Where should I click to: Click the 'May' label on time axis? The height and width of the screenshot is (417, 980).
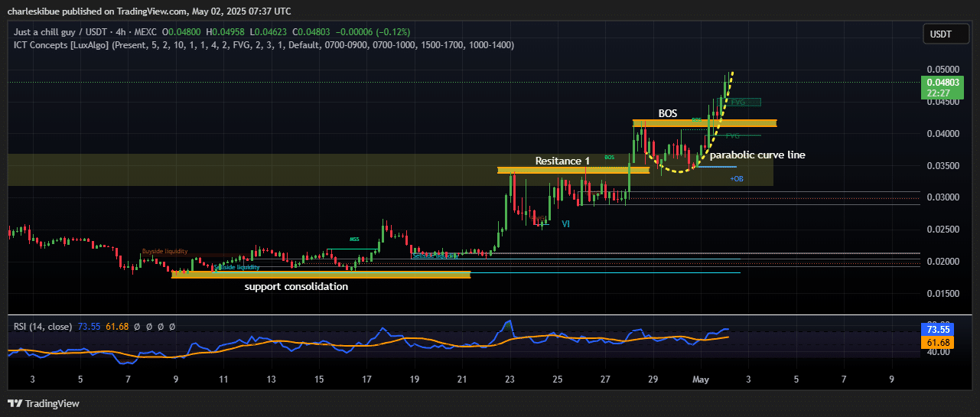pyautogui.click(x=701, y=380)
